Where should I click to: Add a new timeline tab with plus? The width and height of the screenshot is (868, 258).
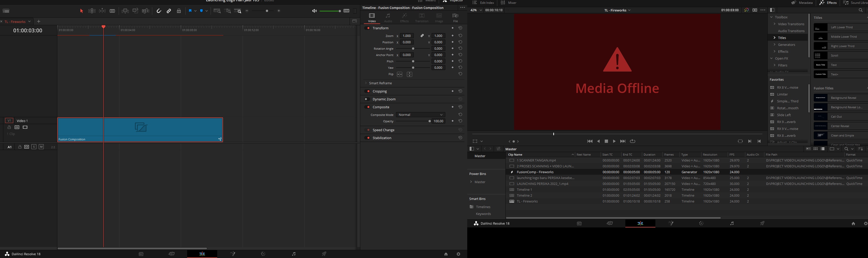click(x=39, y=22)
